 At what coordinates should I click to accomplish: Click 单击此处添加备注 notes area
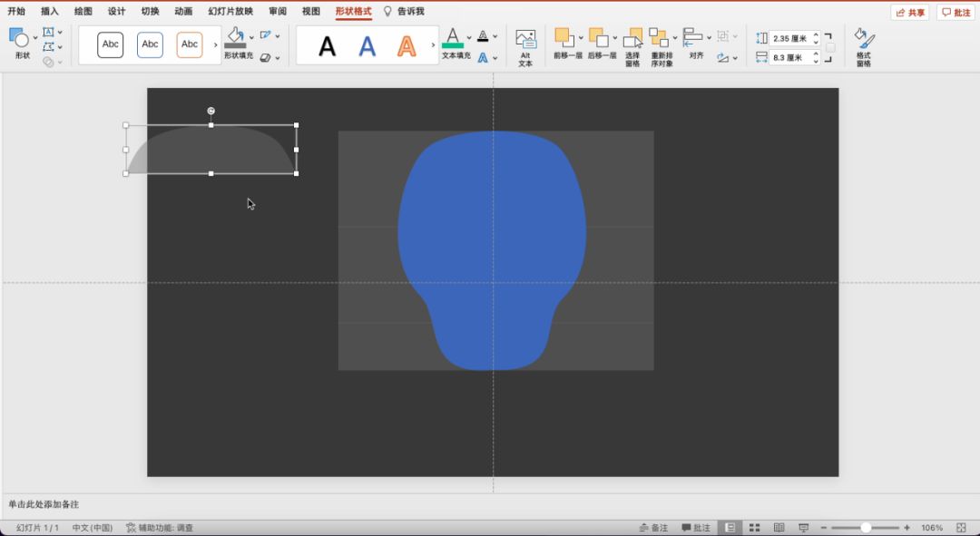(44, 504)
